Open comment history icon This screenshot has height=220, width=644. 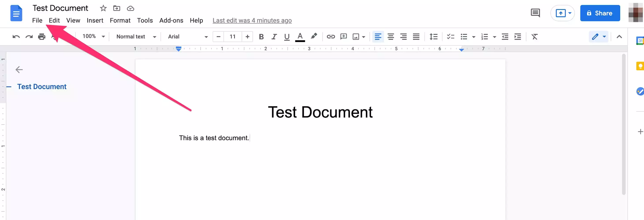(x=535, y=13)
